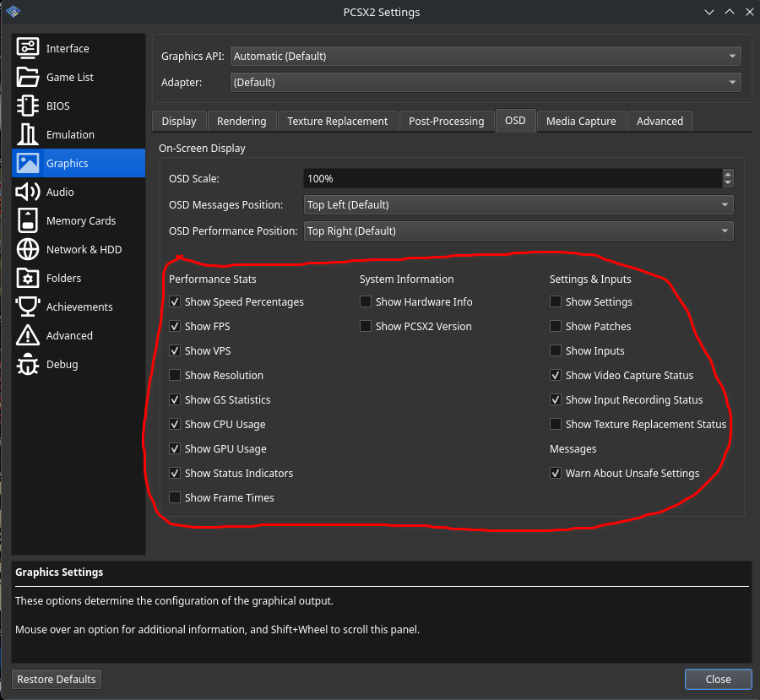Select the Memory Cards icon
The image size is (760, 700).
click(28, 220)
